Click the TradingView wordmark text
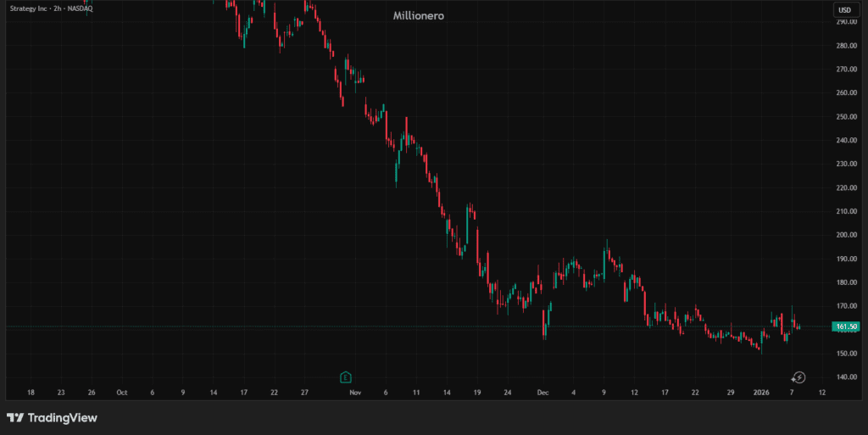868x435 pixels. [x=63, y=418]
